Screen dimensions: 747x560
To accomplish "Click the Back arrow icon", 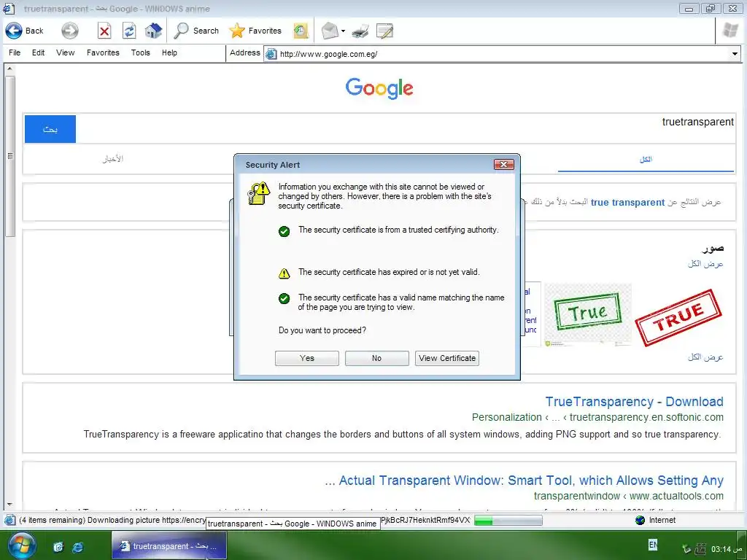I will point(14,31).
